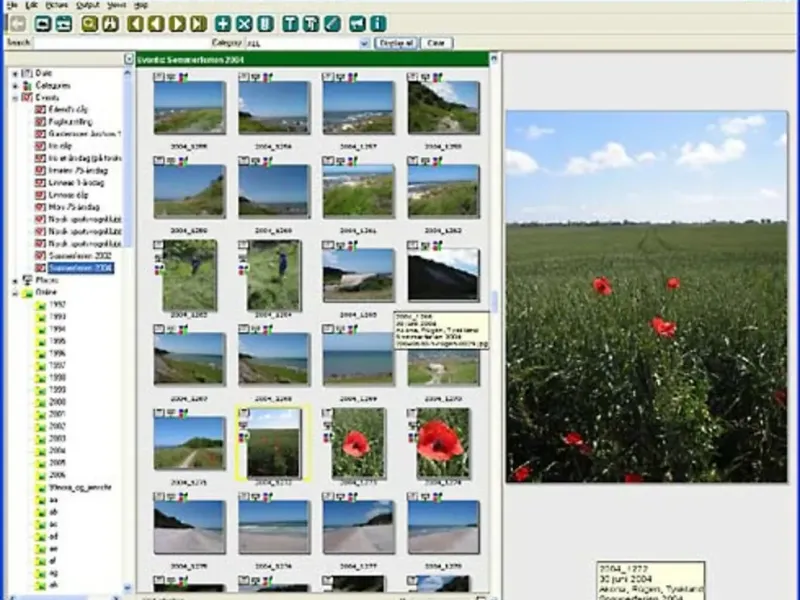Click the teal single T text icon
Screen dimensions: 800x600
pos(290,23)
